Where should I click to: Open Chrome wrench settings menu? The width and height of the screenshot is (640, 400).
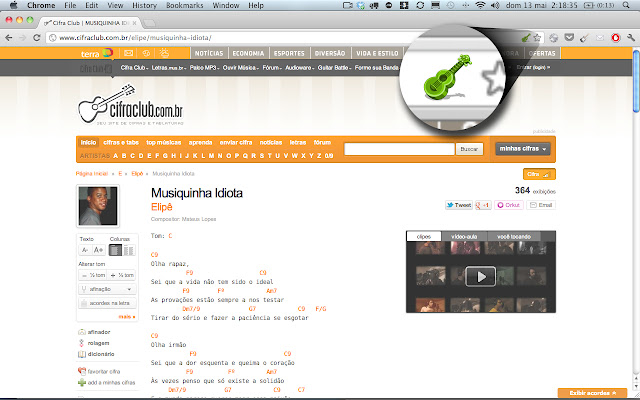(631, 38)
